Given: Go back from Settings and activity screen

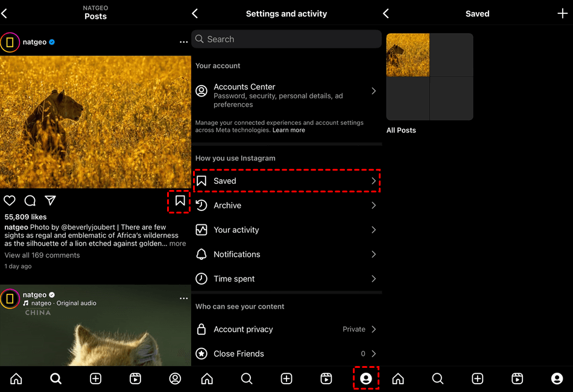Looking at the screenshot, I should pyautogui.click(x=195, y=14).
